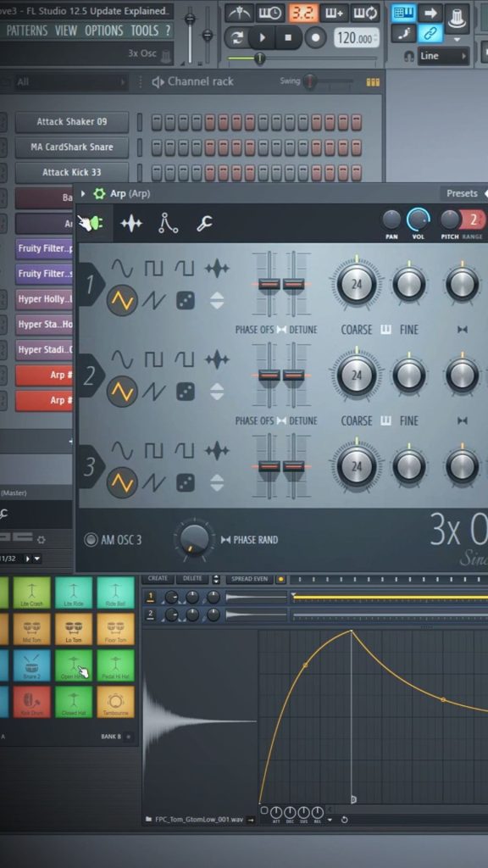Click the multilink knob icon at top right
The height and width of the screenshot is (868, 488).
click(x=457, y=19)
